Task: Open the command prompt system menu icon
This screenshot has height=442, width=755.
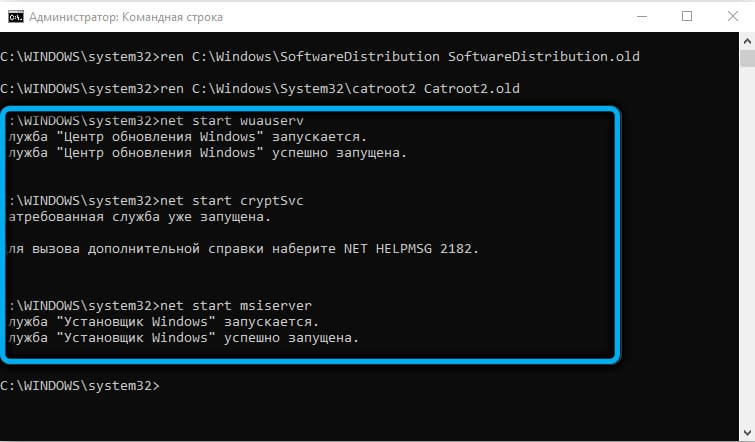Action: pyautogui.click(x=16, y=17)
